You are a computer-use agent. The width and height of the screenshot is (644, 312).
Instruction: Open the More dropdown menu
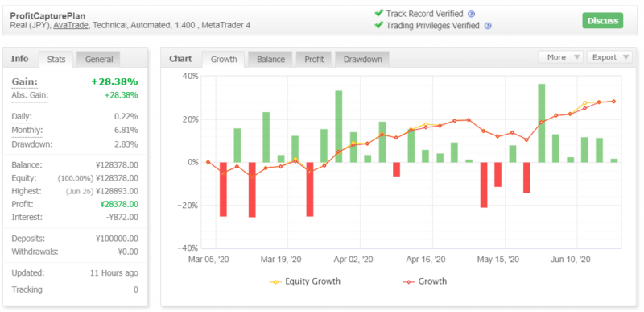pos(560,57)
